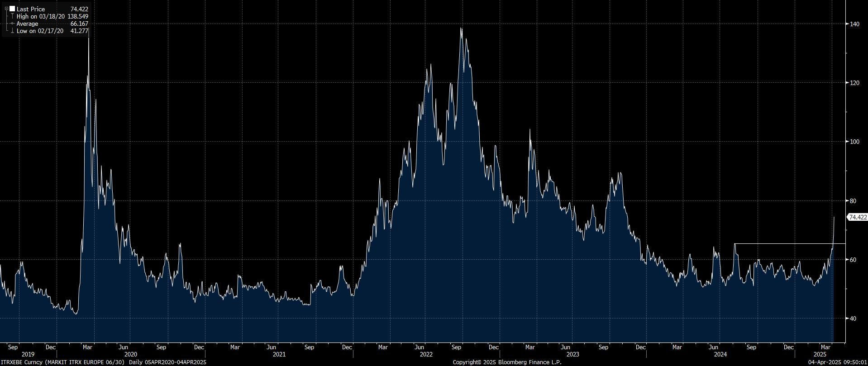
Task: Select the 2022 year label on time axis
Action: point(426,354)
